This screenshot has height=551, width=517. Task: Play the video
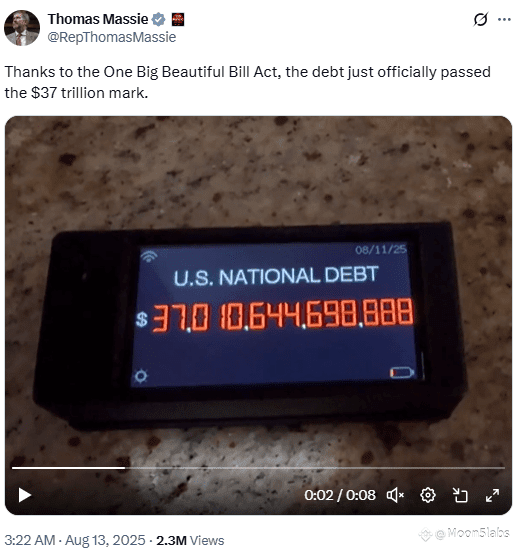click(x=25, y=495)
